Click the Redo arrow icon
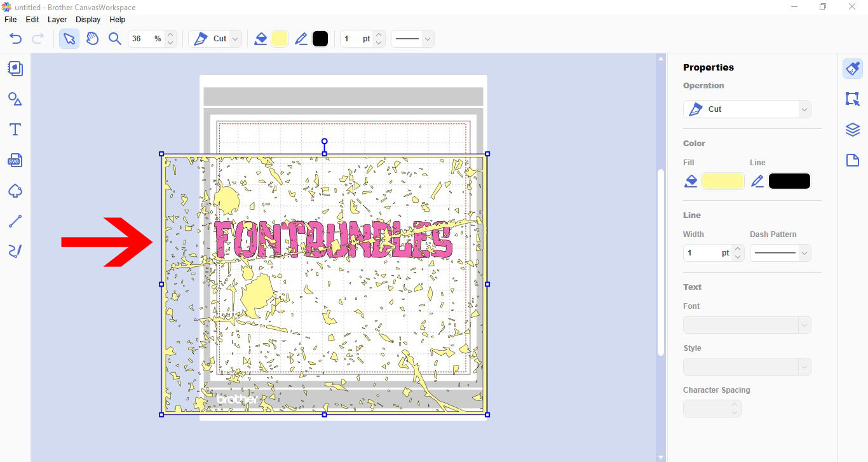The image size is (868, 462). point(37,39)
